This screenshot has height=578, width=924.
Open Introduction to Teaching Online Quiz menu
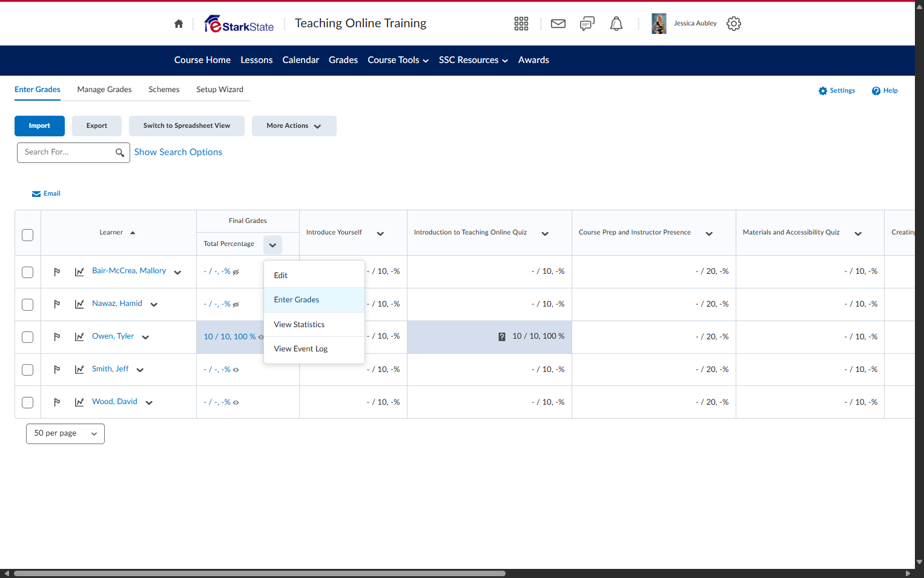pyautogui.click(x=545, y=234)
